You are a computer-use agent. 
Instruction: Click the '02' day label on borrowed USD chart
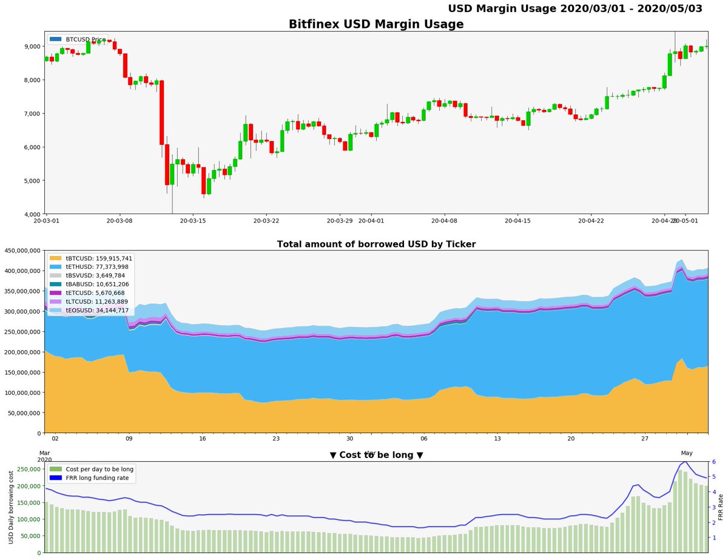tap(55, 439)
